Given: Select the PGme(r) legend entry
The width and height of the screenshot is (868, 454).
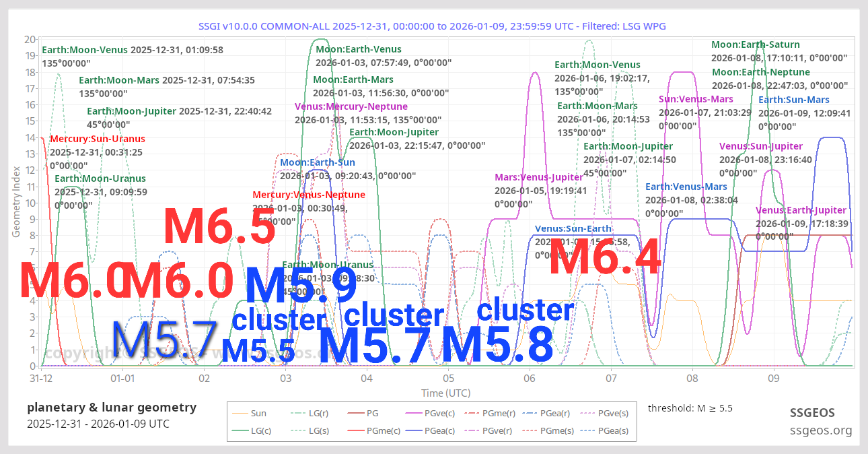Looking at the screenshot, I should 470,413.
